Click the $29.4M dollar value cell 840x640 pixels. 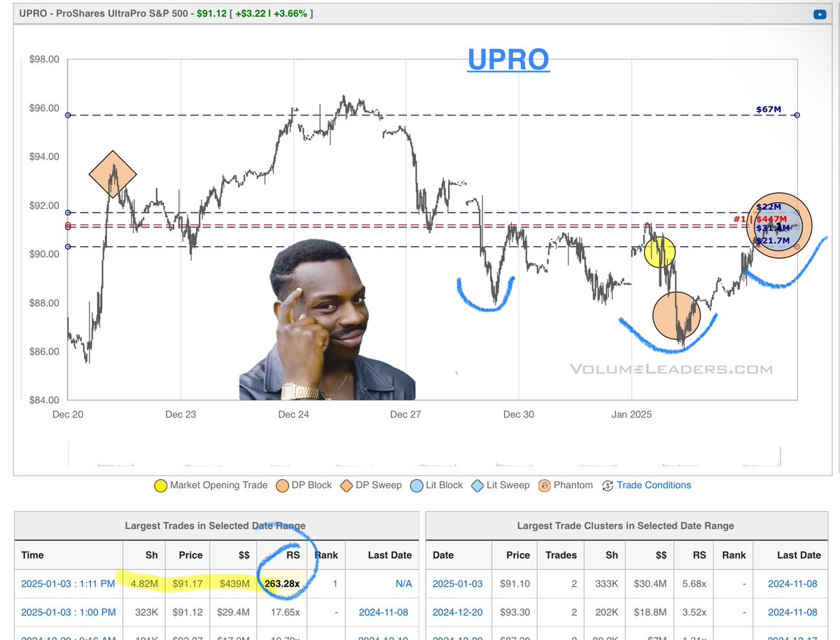[232, 612]
